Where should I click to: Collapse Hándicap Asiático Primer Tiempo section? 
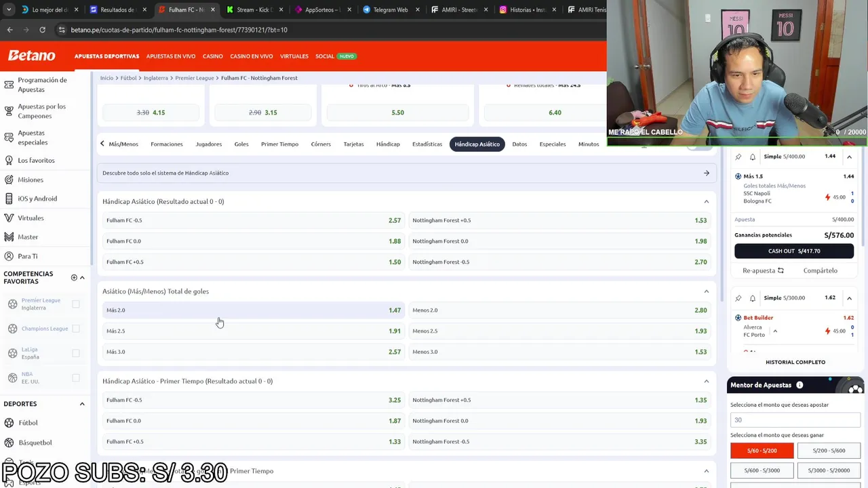[x=706, y=381]
